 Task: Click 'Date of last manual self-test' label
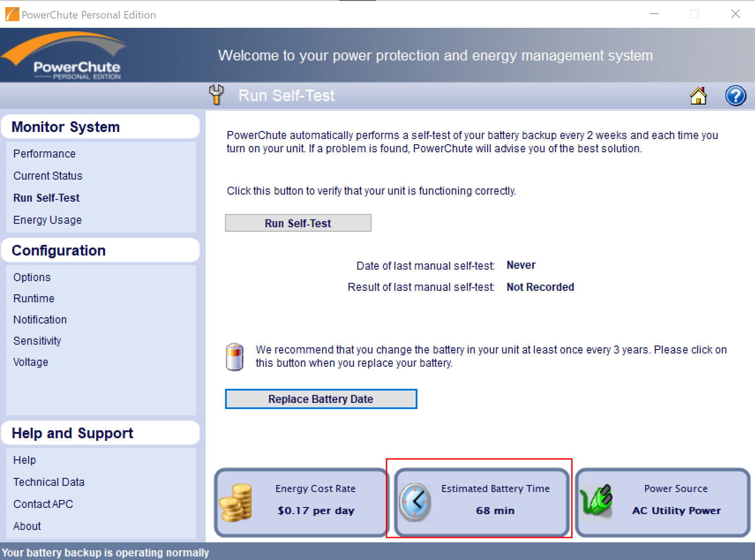(425, 266)
